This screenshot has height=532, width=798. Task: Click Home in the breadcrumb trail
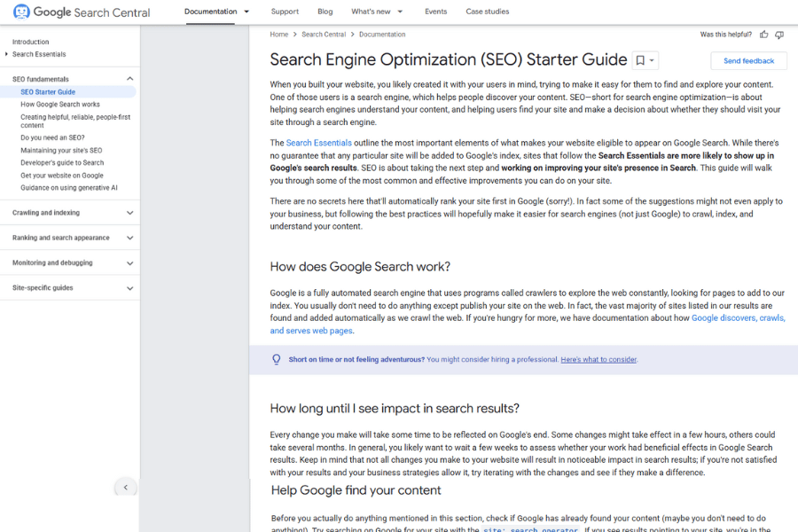click(278, 35)
